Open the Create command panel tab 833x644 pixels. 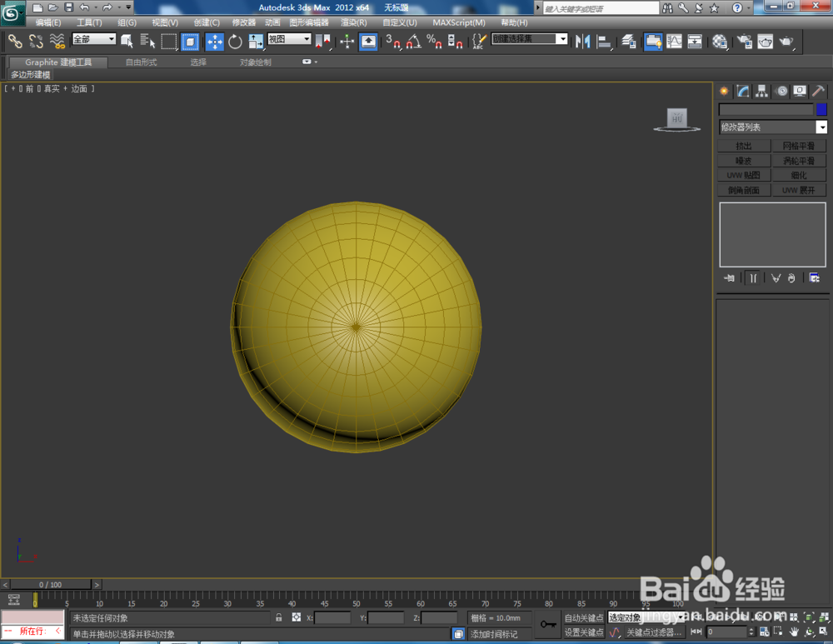724,92
